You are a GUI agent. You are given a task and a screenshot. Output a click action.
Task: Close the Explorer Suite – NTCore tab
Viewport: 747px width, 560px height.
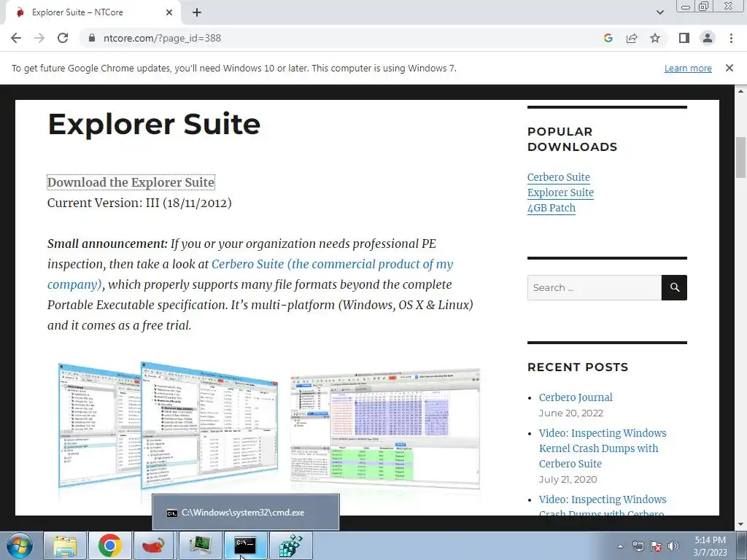[x=169, y=12]
